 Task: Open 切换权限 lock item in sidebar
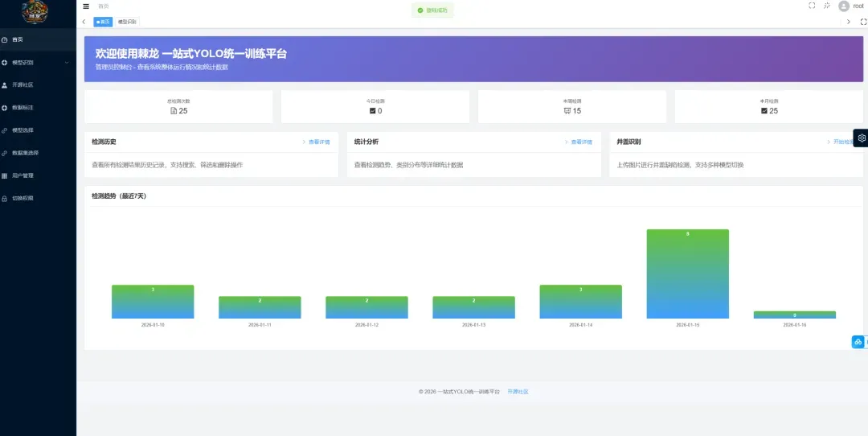pyautogui.click(x=39, y=198)
